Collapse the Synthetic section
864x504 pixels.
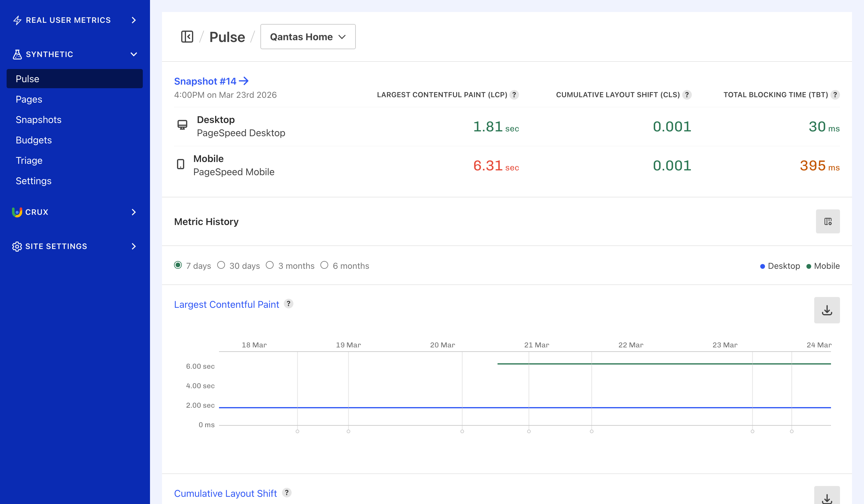[x=134, y=54]
